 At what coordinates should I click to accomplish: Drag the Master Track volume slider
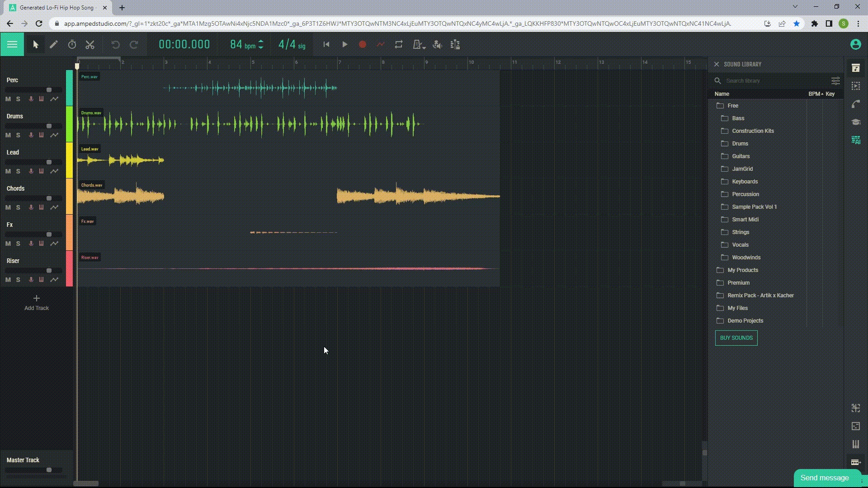click(49, 470)
